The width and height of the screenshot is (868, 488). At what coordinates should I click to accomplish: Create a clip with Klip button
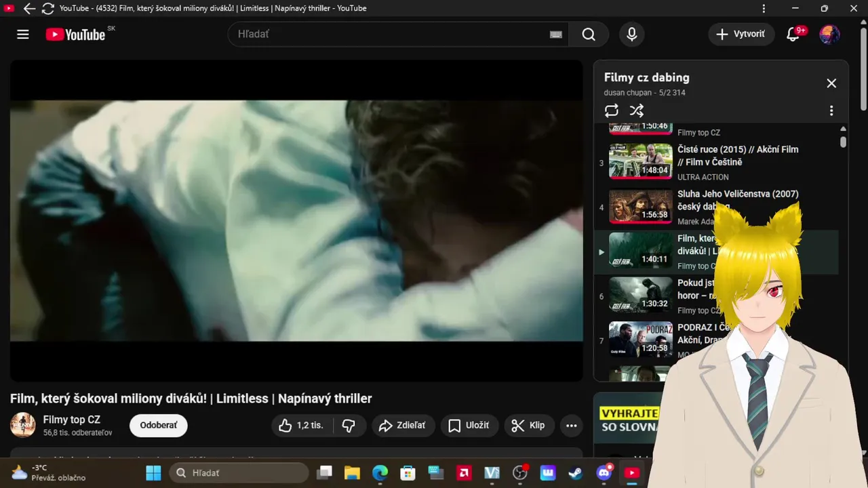528,426
